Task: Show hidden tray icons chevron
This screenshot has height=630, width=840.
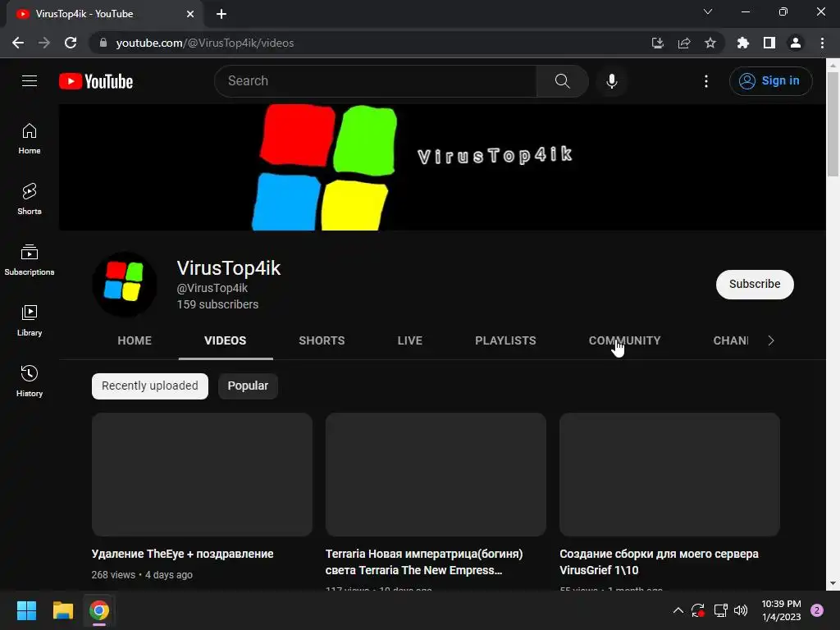Action: point(678,610)
